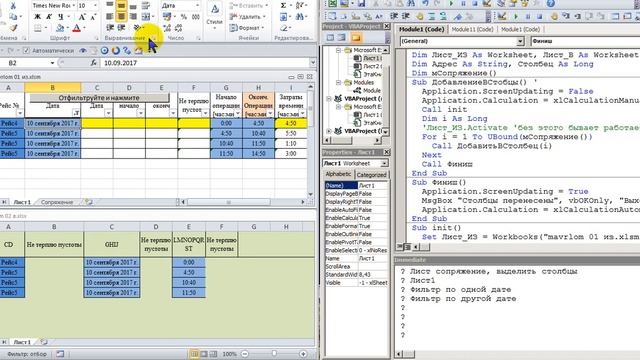Click View Object icon in Project panel
Viewport: 640px width, 360px height.
point(342,38)
